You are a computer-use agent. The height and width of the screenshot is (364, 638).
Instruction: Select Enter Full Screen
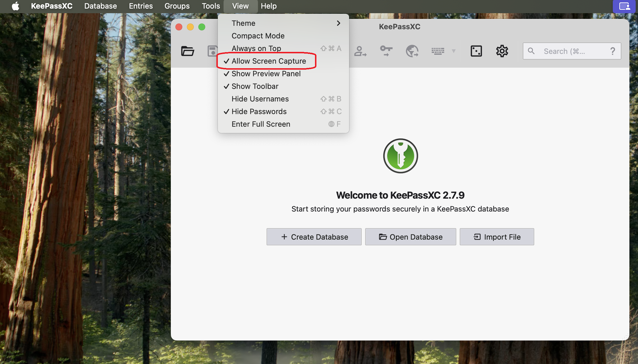pos(283,124)
